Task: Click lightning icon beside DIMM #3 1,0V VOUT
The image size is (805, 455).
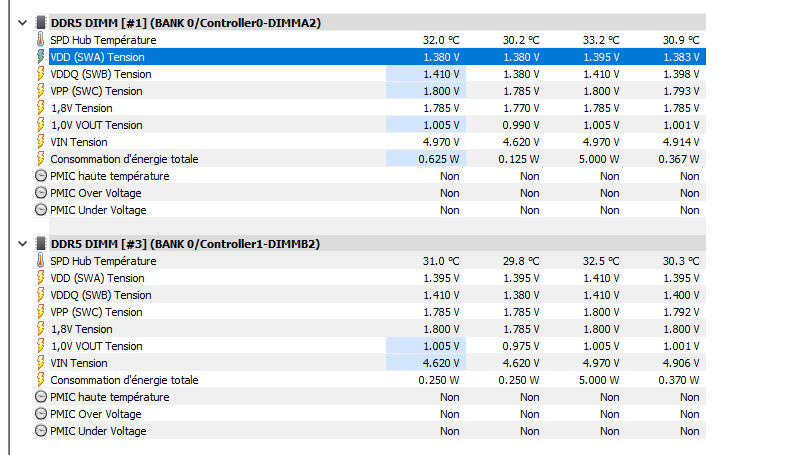Action: 41,345
